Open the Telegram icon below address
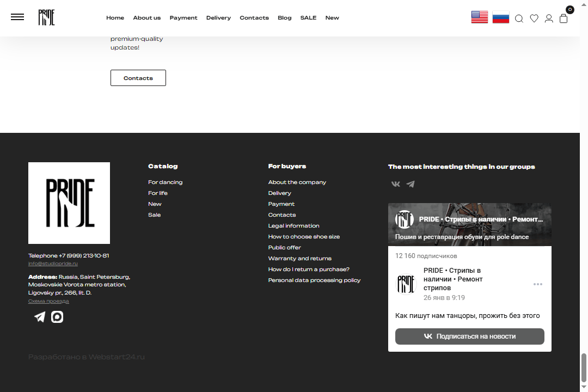The image size is (588, 392). (40, 317)
